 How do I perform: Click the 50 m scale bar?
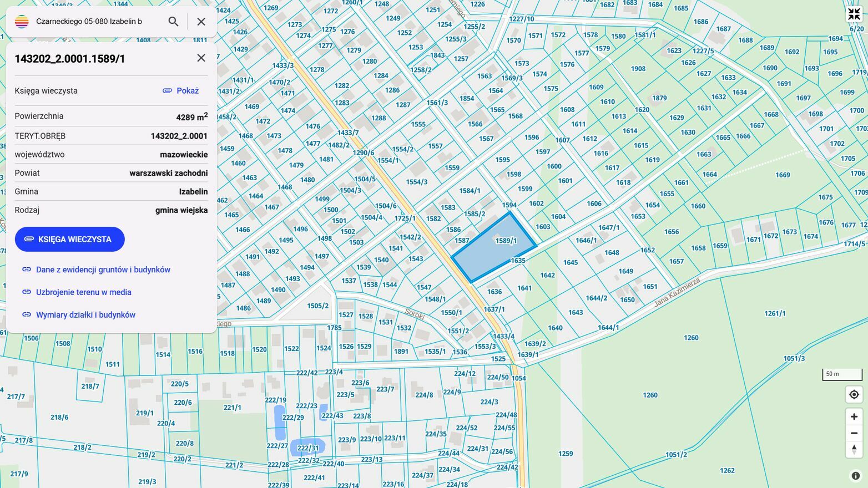coord(841,374)
